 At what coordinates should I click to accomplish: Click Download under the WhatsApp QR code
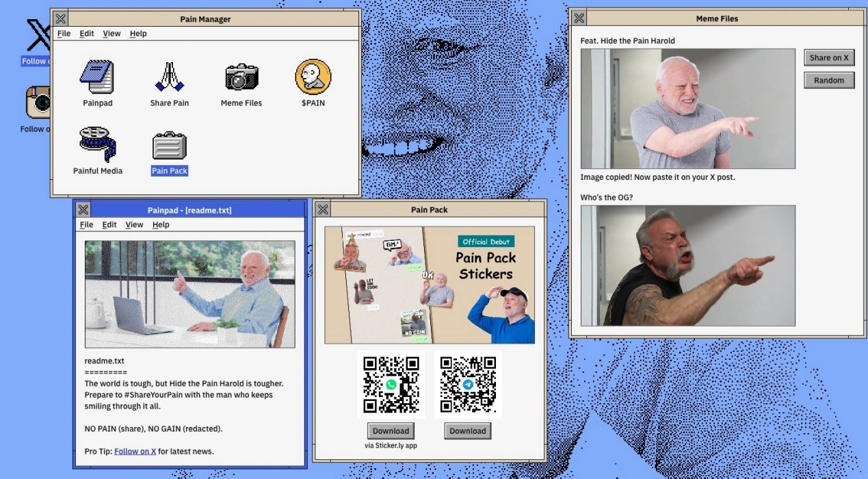coord(391,431)
